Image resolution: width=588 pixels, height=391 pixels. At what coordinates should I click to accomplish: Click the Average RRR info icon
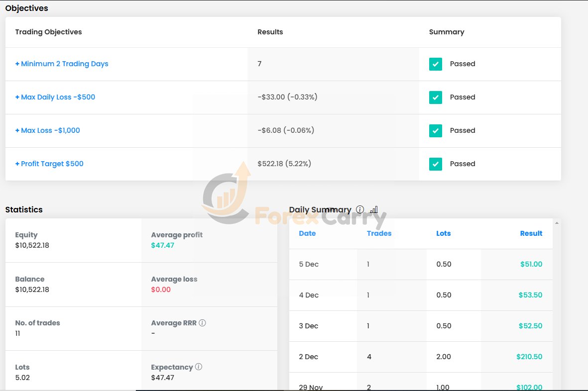(x=202, y=323)
